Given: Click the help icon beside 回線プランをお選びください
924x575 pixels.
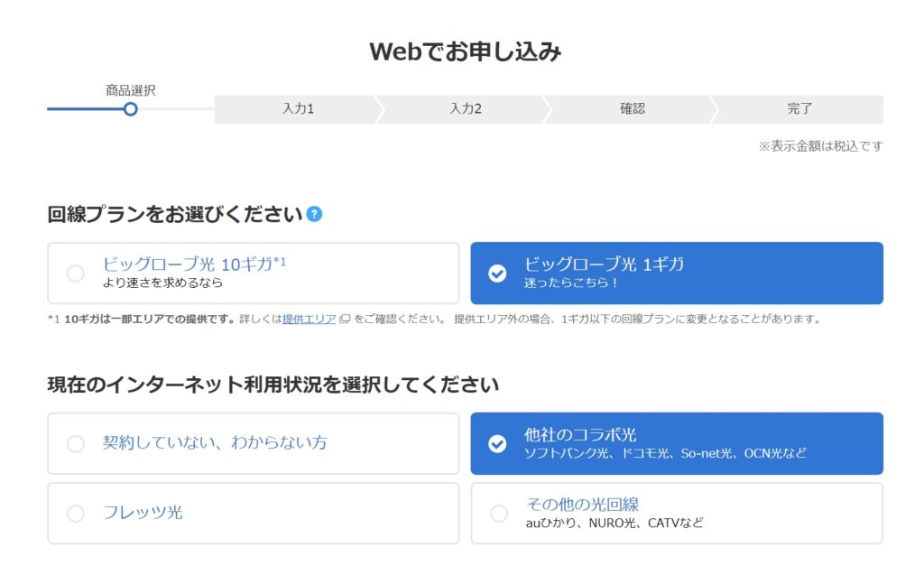Looking at the screenshot, I should coord(314,214).
